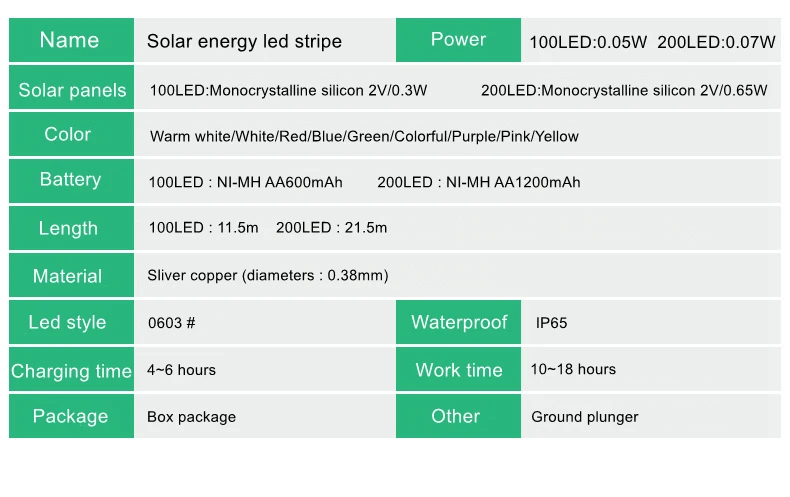The width and height of the screenshot is (790, 497).
Task: Click the green Color label cell
Action: 68,134
